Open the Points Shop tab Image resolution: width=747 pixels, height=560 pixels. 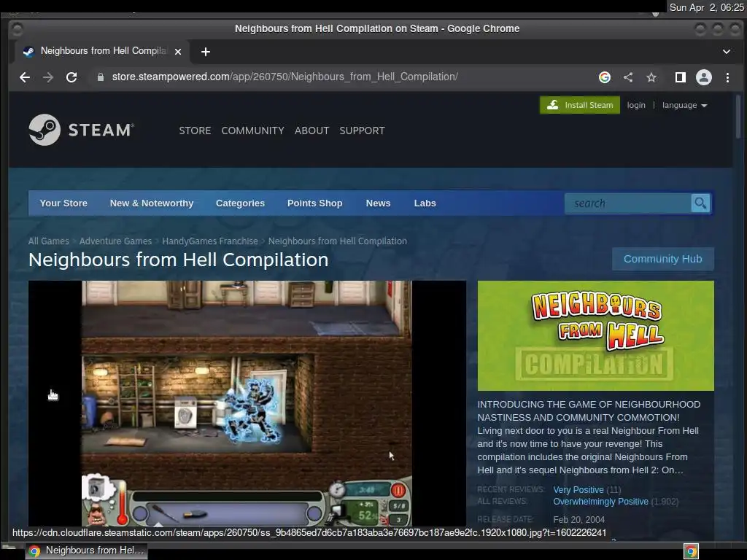coord(315,203)
